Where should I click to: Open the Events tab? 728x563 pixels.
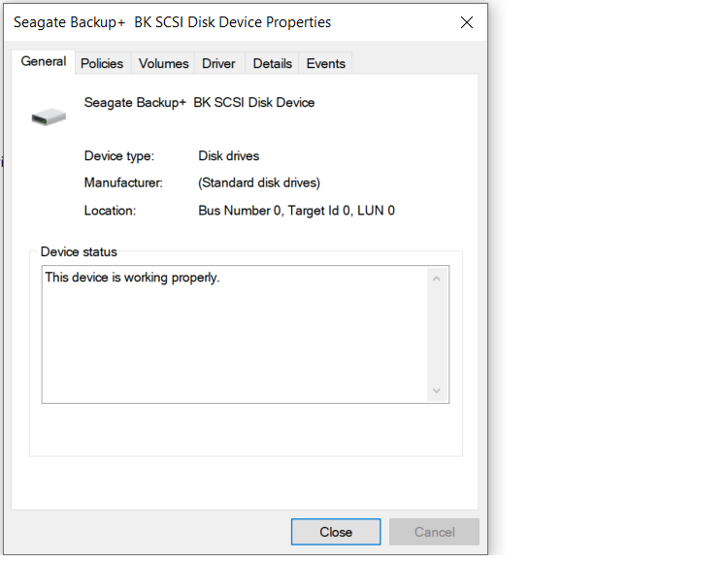point(325,64)
